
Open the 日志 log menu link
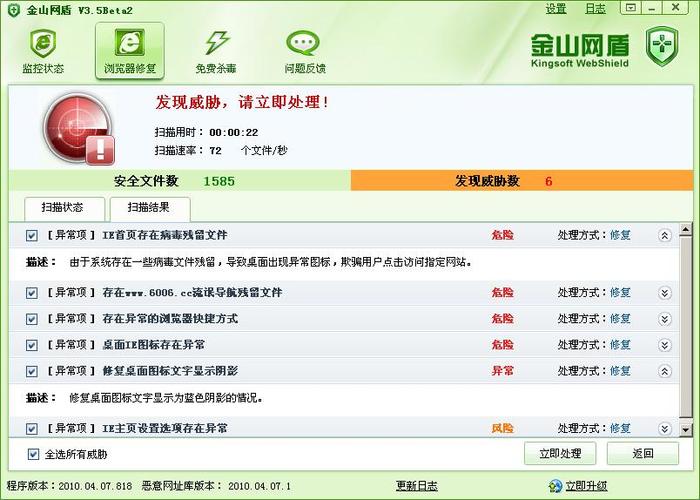pyautogui.click(x=595, y=8)
